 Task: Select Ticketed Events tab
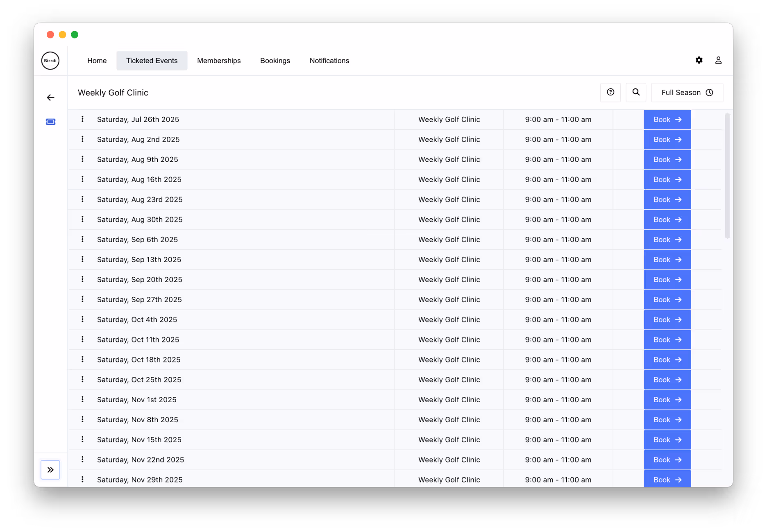(152, 61)
